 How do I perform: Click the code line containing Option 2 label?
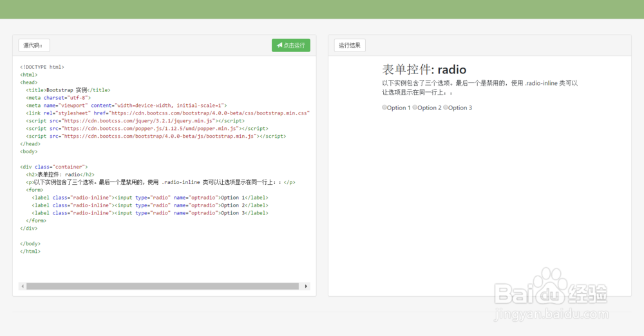[x=150, y=205]
